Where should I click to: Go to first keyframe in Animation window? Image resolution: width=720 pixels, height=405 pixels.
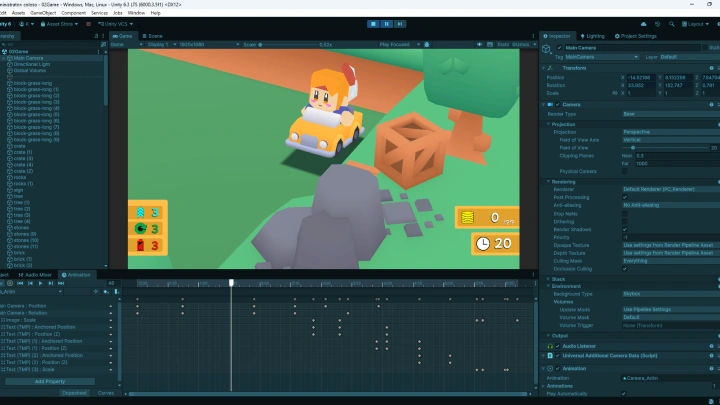click(20, 283)
